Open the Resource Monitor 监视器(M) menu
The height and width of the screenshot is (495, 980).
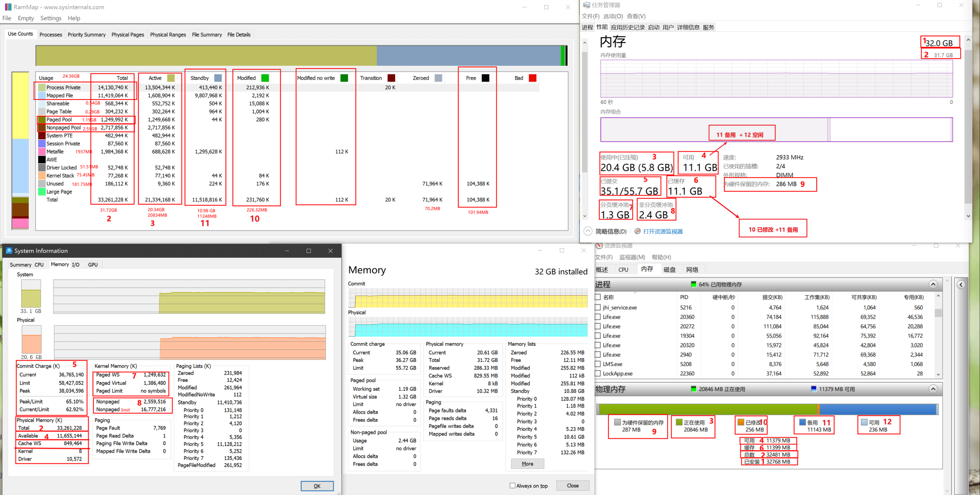point(632,257)
